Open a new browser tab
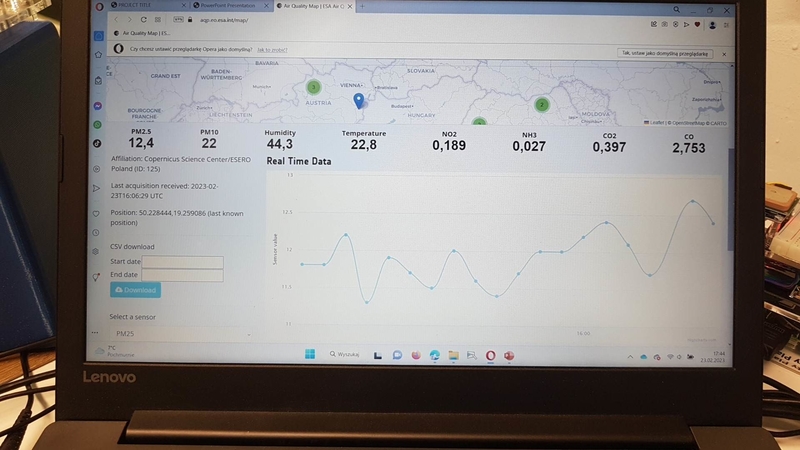 [361, 6]
